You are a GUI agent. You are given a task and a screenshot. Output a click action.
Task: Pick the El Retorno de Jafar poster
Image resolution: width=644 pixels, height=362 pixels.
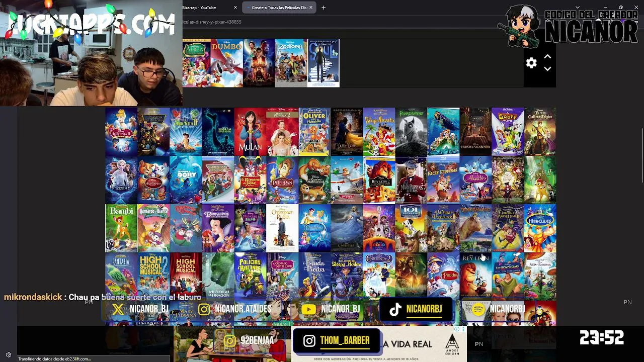click(x=250, y=179)
